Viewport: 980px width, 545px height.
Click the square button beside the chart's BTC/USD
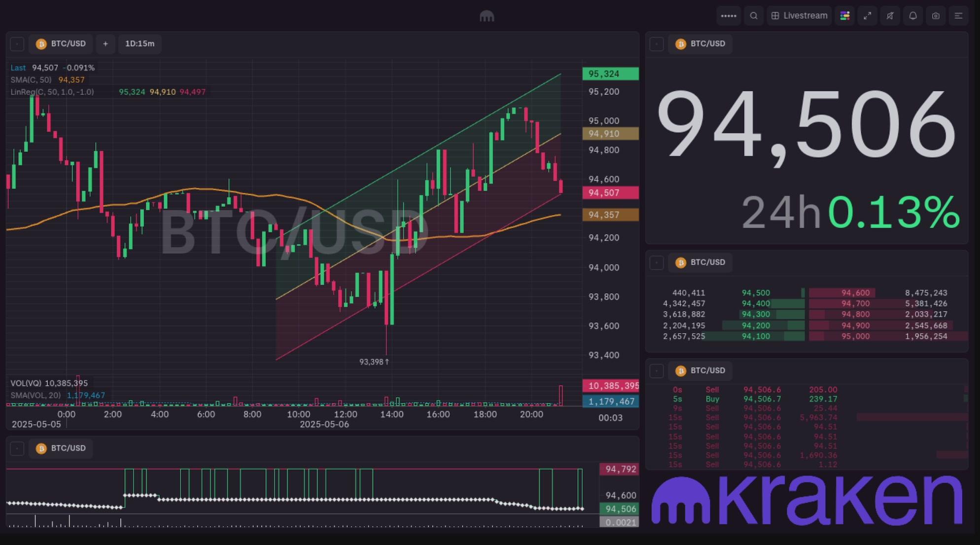point(17,44)
